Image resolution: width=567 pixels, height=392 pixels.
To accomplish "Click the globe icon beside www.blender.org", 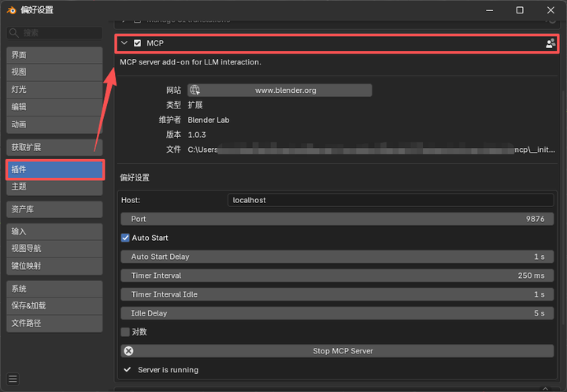I will tap(195, 90).
